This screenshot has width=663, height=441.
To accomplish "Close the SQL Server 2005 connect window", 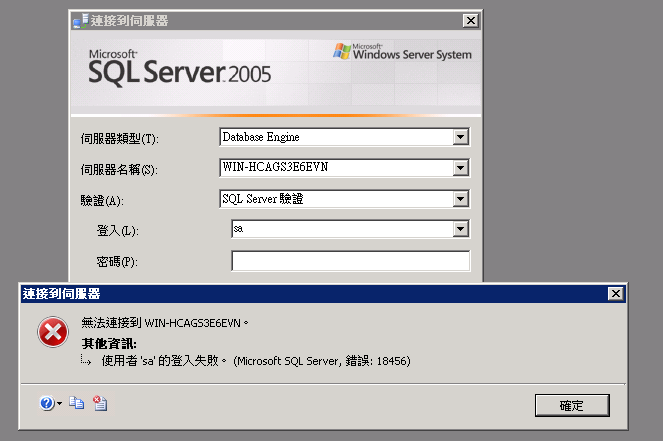I will pos(470,20).
